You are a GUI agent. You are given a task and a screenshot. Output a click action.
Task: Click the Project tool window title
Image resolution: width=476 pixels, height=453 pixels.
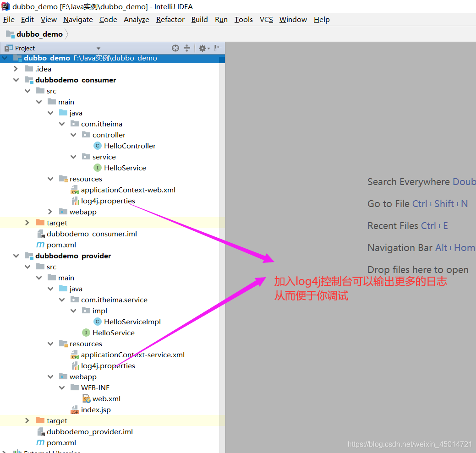tap(25, 48)
